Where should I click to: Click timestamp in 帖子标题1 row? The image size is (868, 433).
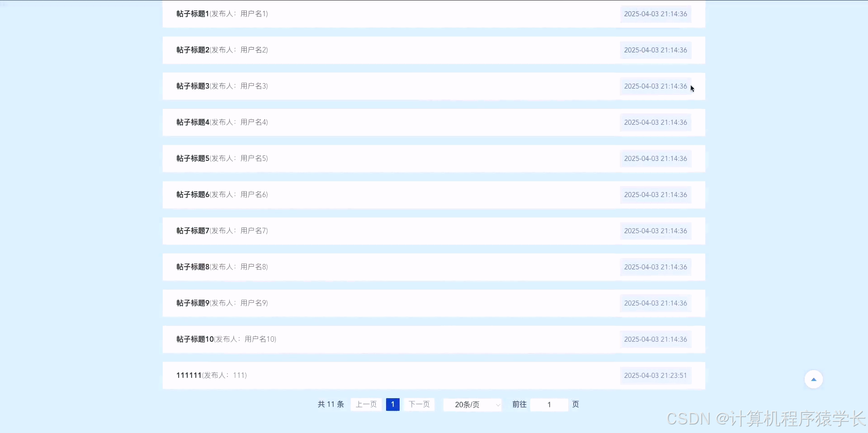pos(656,14)
